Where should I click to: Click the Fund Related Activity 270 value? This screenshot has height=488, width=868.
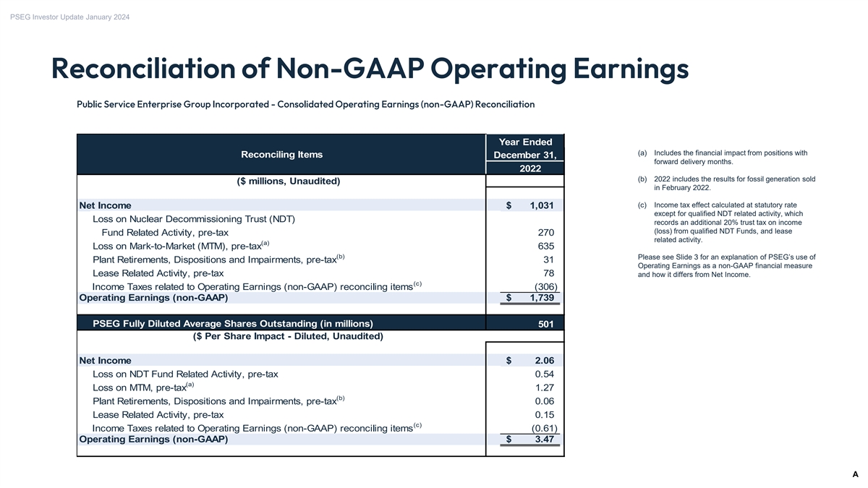pyautogui.click(x=545, y=233)
